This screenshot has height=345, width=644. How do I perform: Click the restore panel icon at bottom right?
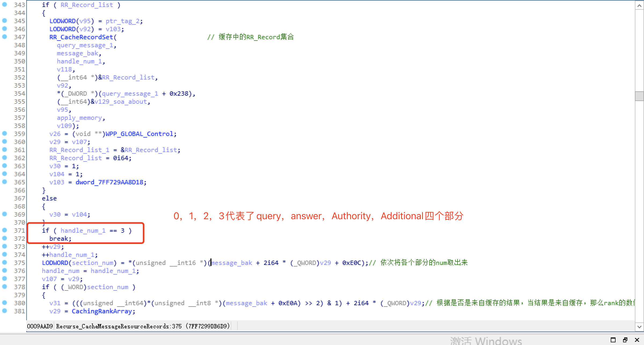625,340
